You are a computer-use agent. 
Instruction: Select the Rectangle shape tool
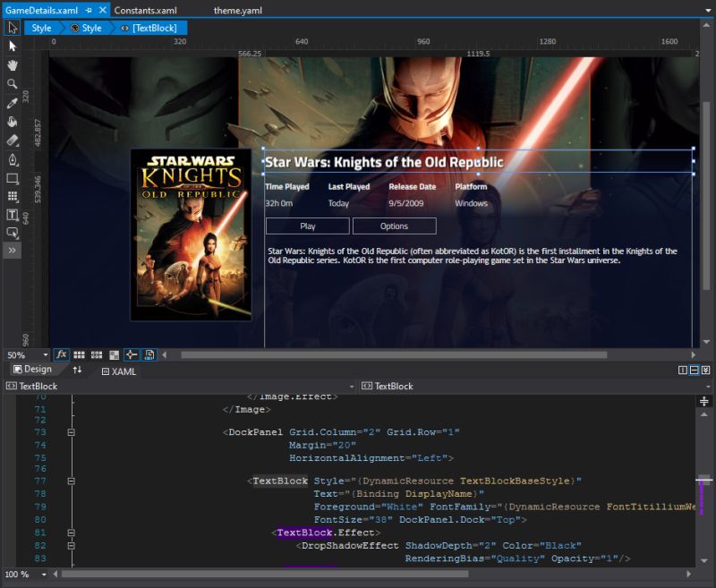(x=12, y=178)
